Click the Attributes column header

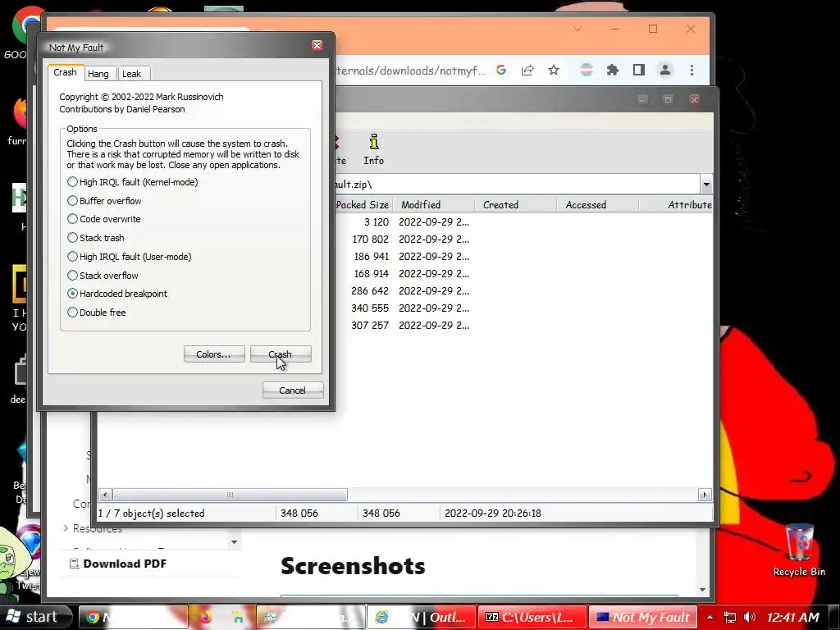[x=677, y=204]
